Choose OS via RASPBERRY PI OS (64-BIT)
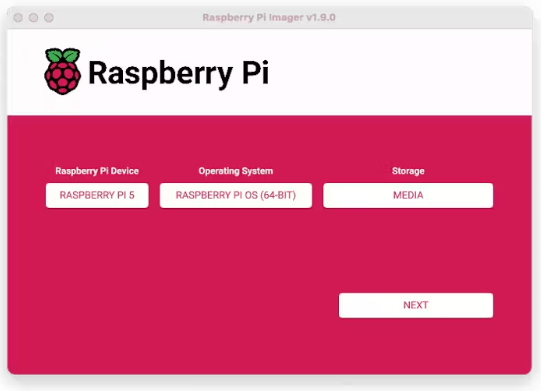This screenshot has height=391, width=541. [236, 195]
